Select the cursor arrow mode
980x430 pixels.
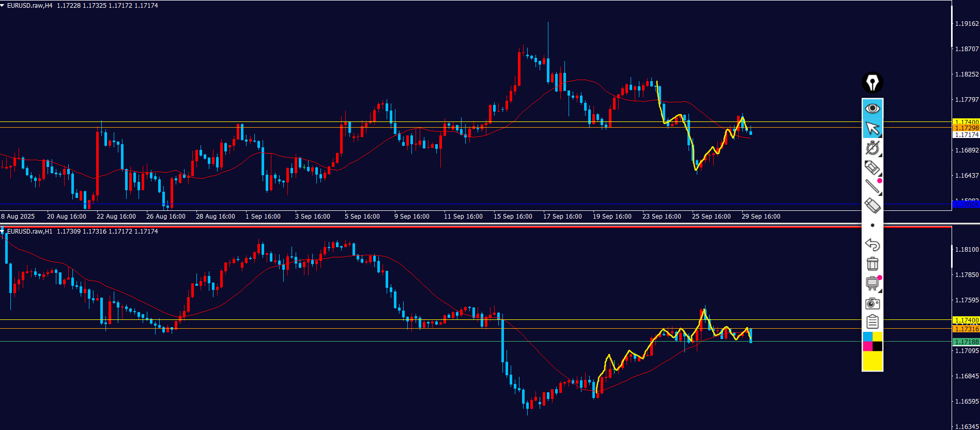click(872, 128)
